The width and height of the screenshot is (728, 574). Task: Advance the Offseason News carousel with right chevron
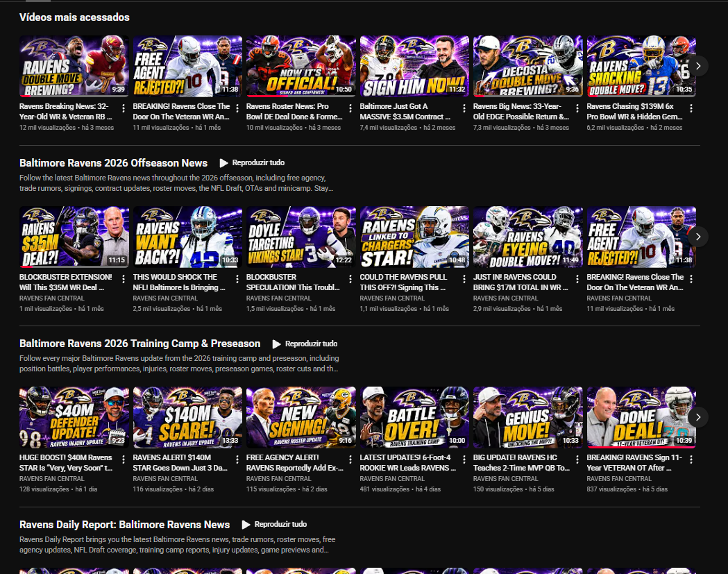click(698, 237)
